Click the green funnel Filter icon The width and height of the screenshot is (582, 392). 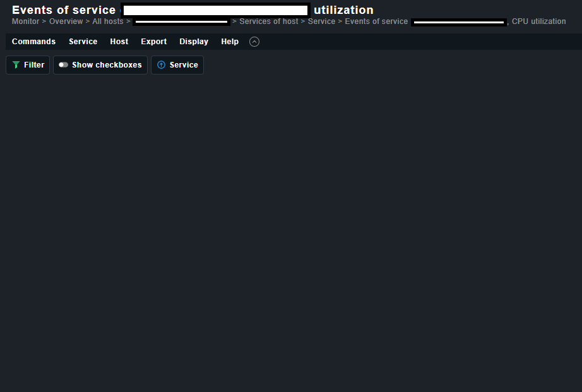click(16, 65)
